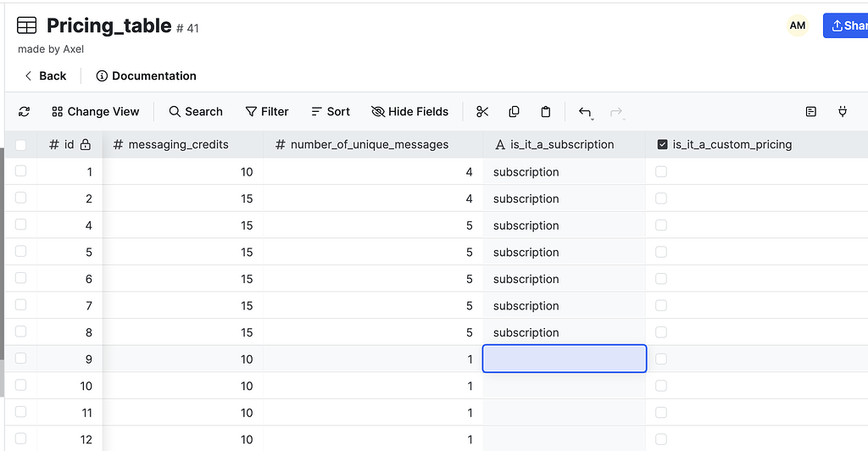Click the plug integrations icon

tap(843, 112)
